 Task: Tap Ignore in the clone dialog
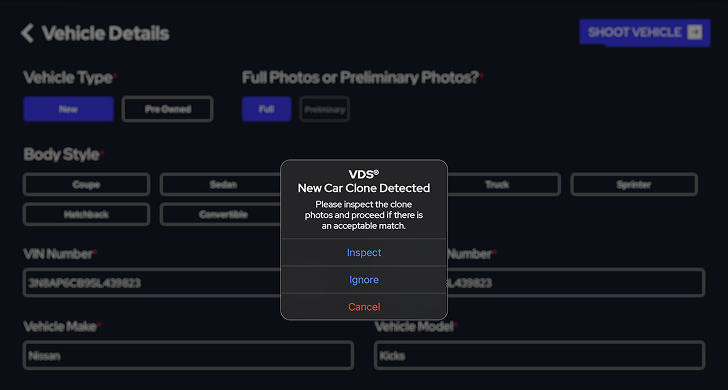364,280
